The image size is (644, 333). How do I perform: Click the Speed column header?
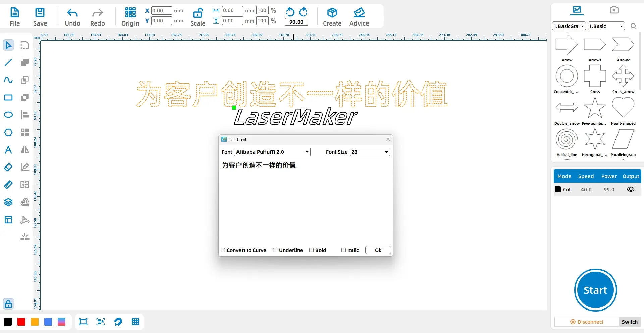tap(586, 176)
